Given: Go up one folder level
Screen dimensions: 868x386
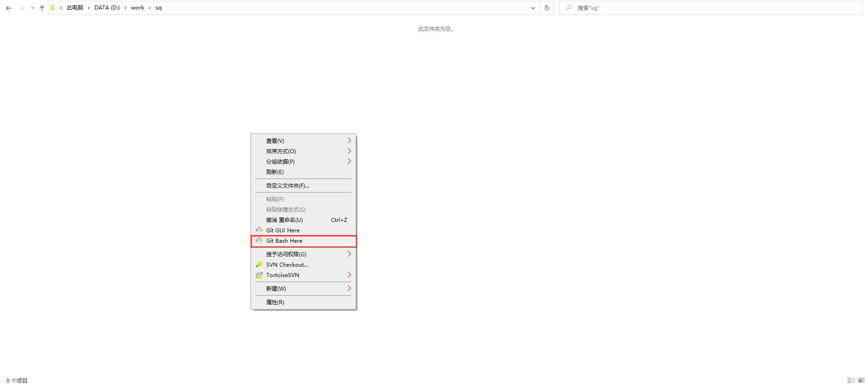Looking at the screenshot, I should (42, 8).
